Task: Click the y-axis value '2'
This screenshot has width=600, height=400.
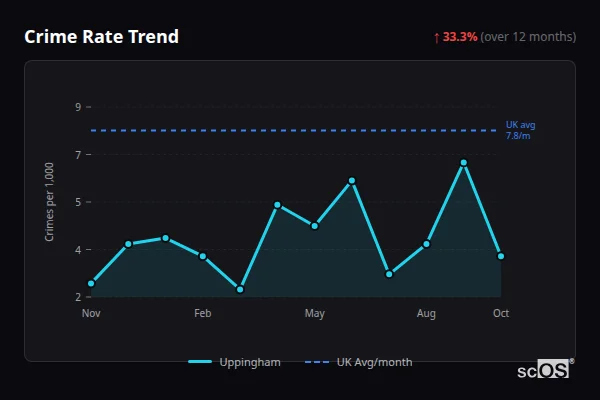Action: [x=78, y=297]
